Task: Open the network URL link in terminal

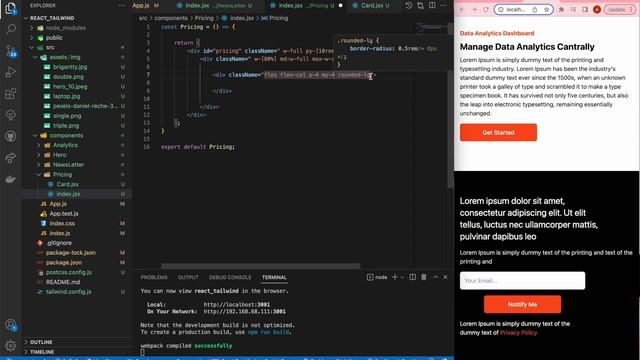Action: point(244,311)
